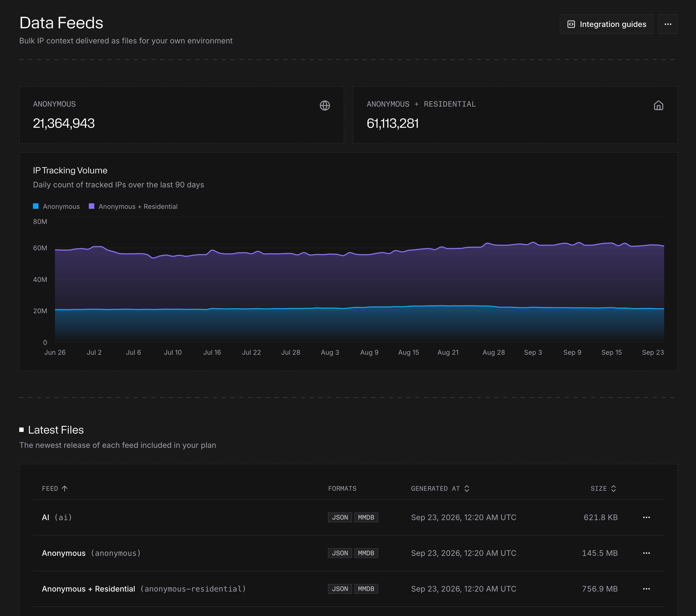Select the MMDB format badge in AI row
This screenshot has width=696, height=616.
(x=366, y=517)
